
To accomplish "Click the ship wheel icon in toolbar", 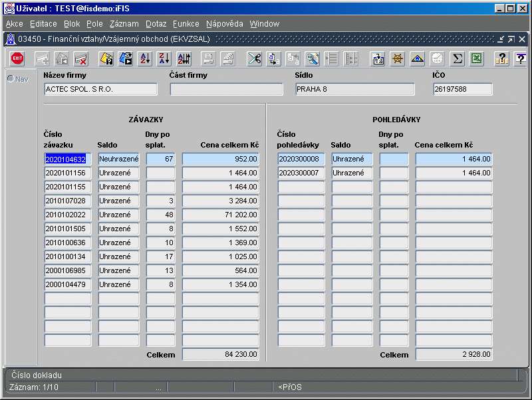I will (398, 58).
